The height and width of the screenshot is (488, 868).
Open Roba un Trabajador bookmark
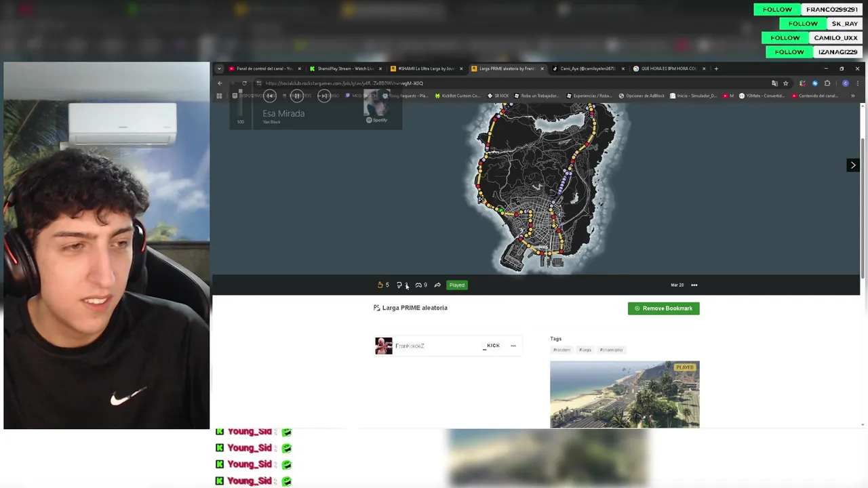click(x=536, y=96)
